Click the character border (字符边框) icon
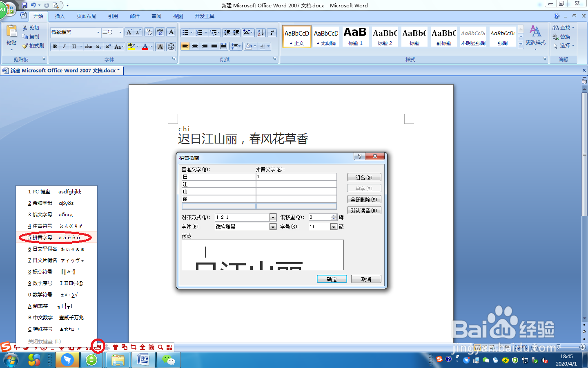 (171, 32)
